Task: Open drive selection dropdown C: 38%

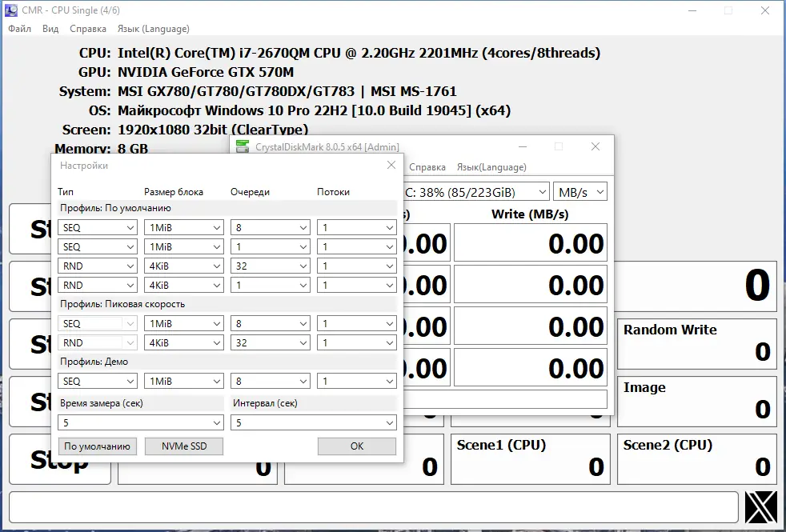Action: pyautogui.click(x=476, y=192)
